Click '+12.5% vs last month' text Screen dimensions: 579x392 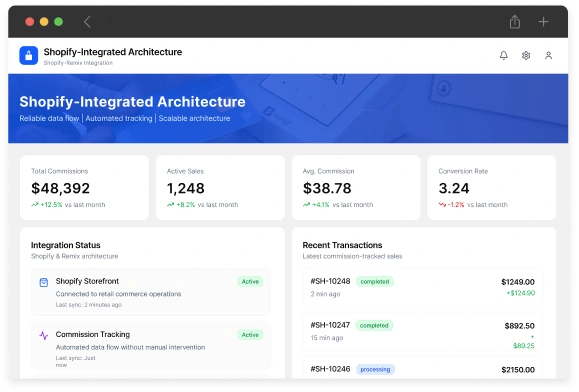pos(73,205)
